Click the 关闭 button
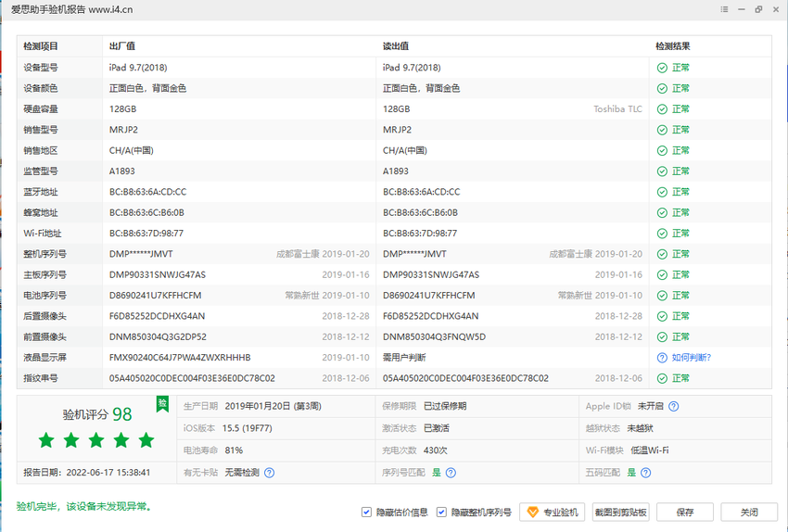 pos(749,512)
